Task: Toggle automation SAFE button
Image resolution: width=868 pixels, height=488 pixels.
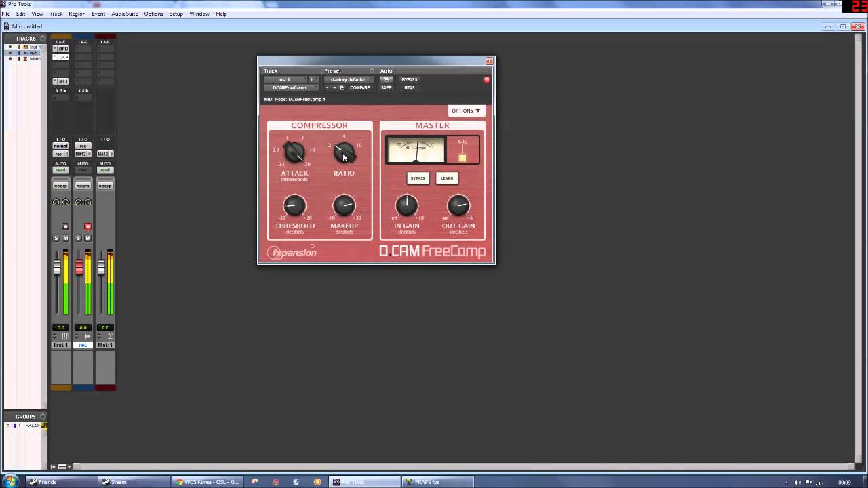Action: pos(386,88)
